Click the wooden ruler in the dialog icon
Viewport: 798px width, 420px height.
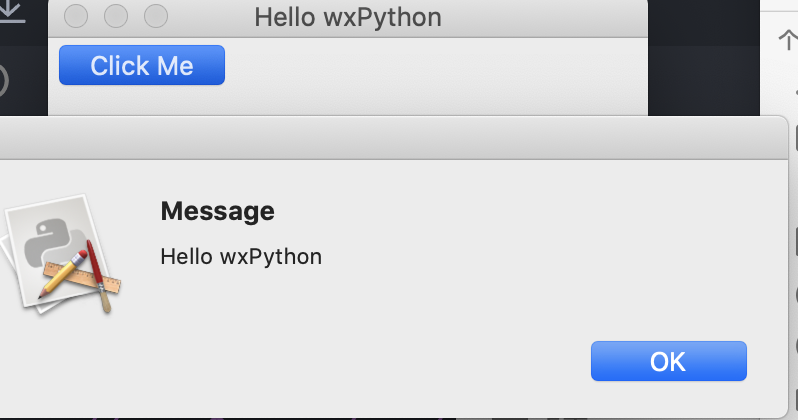[82, 278]
